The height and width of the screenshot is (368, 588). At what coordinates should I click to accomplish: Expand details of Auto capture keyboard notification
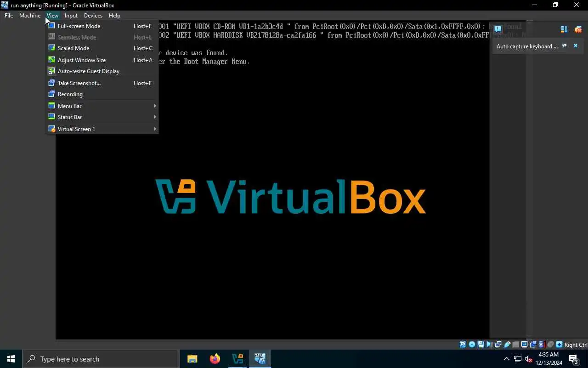pos(565,46)
